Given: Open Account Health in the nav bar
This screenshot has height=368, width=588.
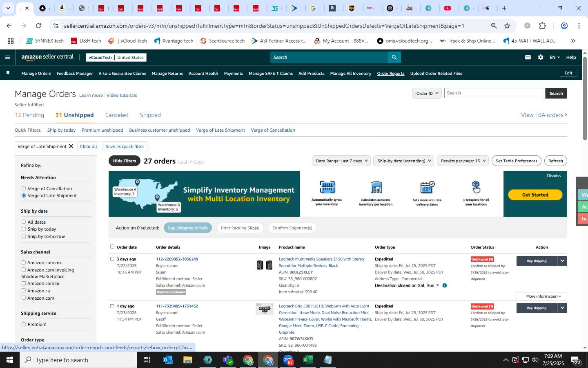Looking at the screenshot, I should 203,74.
